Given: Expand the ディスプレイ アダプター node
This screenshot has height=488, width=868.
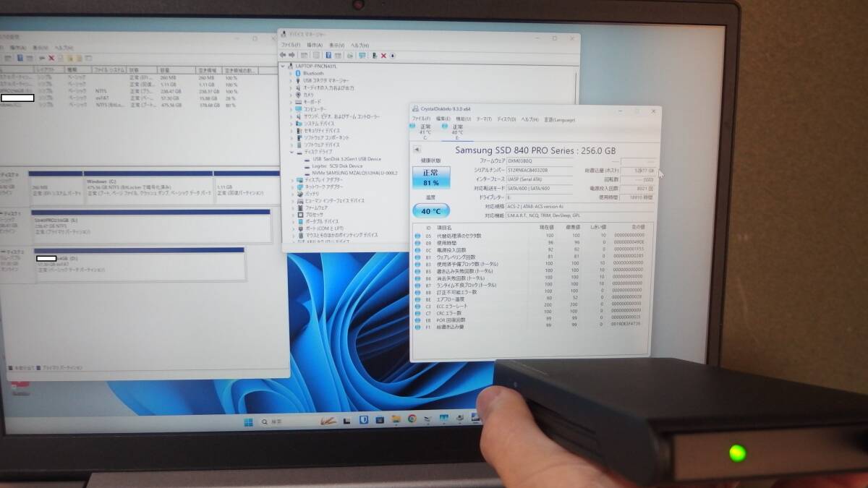Looking at the screenshot, I should coord(291,180).
